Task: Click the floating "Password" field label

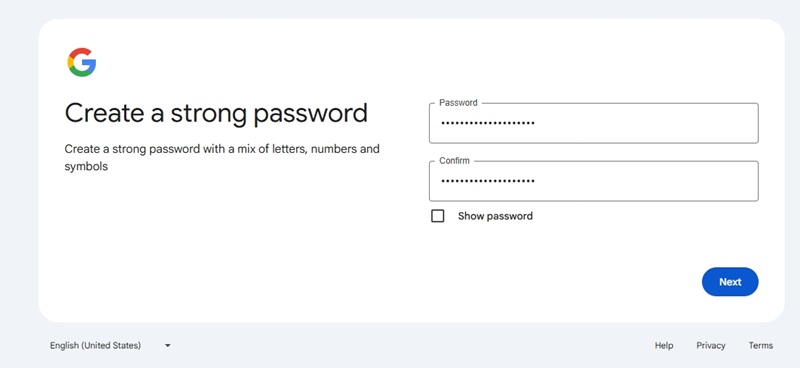Action: pos(458,103)
